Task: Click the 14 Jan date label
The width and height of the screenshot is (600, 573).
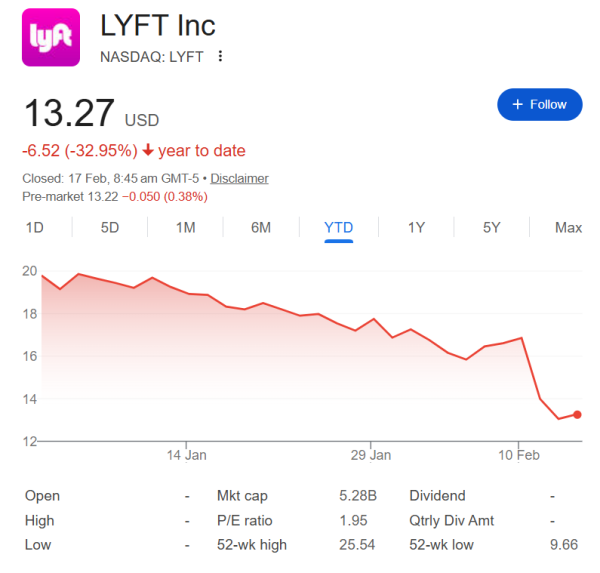Action: [x=187, y=455]
